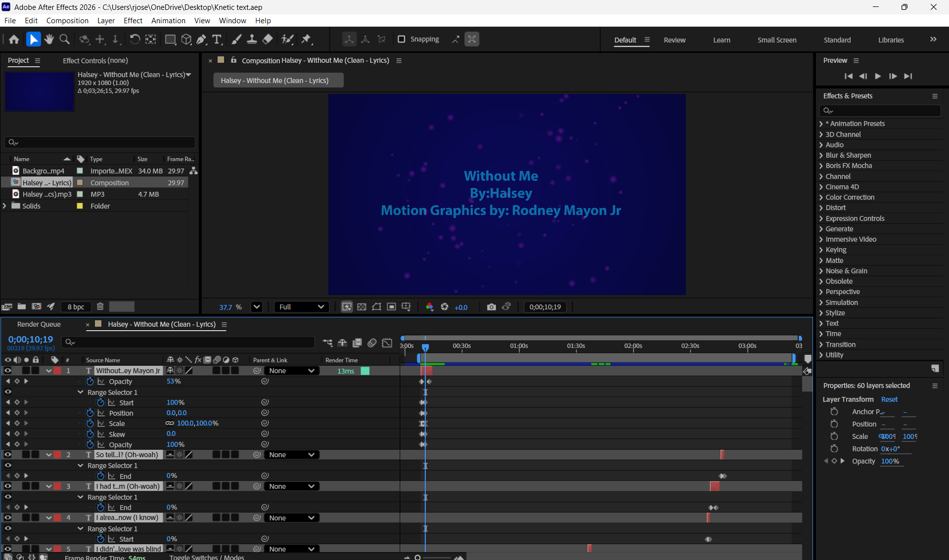The height and width of the screenshot is (560, 949).
Task: Hide layer 2 So tell...? (Oh-woah)
Action: [x=8, y=455]
